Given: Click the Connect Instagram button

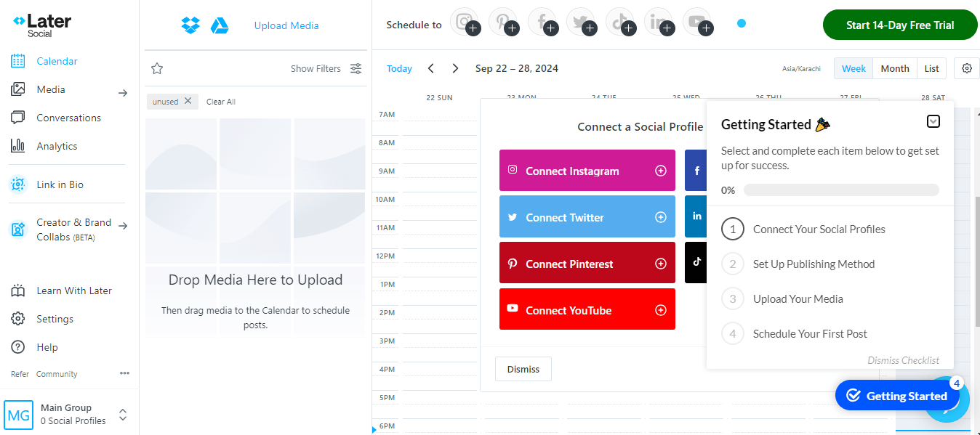Looking at the screenshot, I should point(587,171).
